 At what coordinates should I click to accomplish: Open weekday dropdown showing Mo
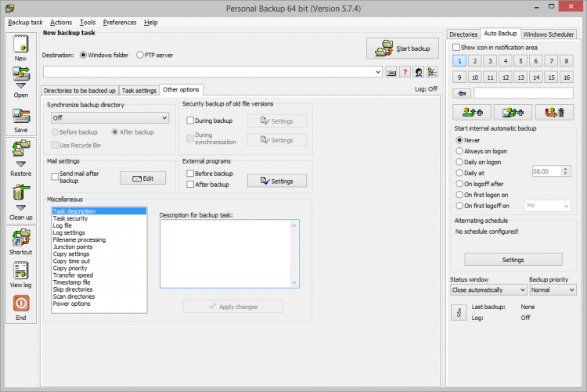pos(548,206)
